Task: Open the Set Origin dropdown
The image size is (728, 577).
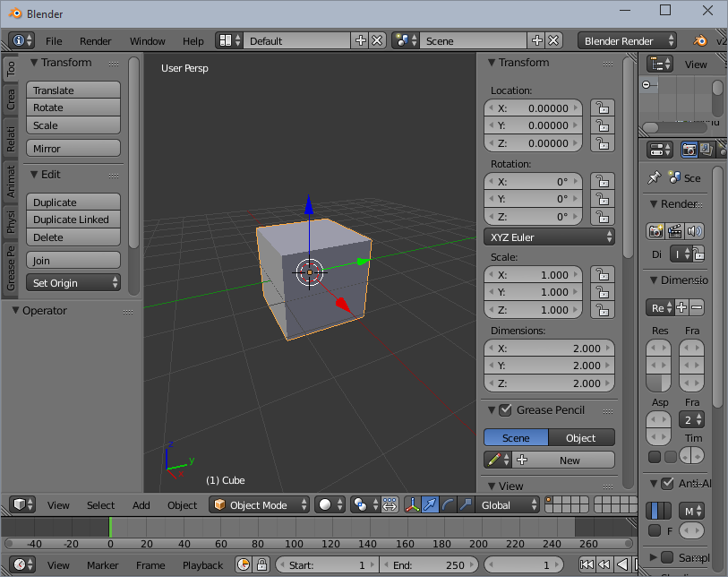Action: pyautogui.click(x=73, y=282)
